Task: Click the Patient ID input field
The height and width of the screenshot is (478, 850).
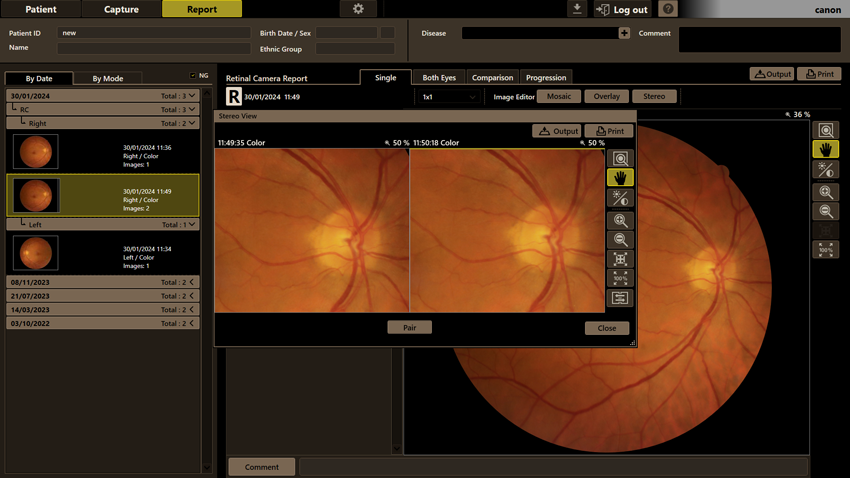Action: 154,33
